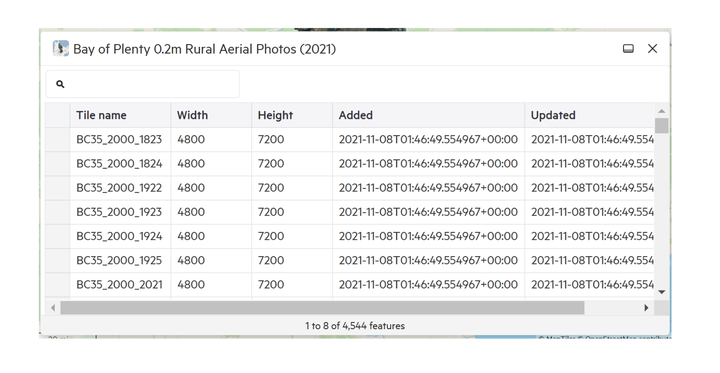Select row selector for BC35_2000_1922
The height and width of the screenshot is (373, 720).
point(58,187)
